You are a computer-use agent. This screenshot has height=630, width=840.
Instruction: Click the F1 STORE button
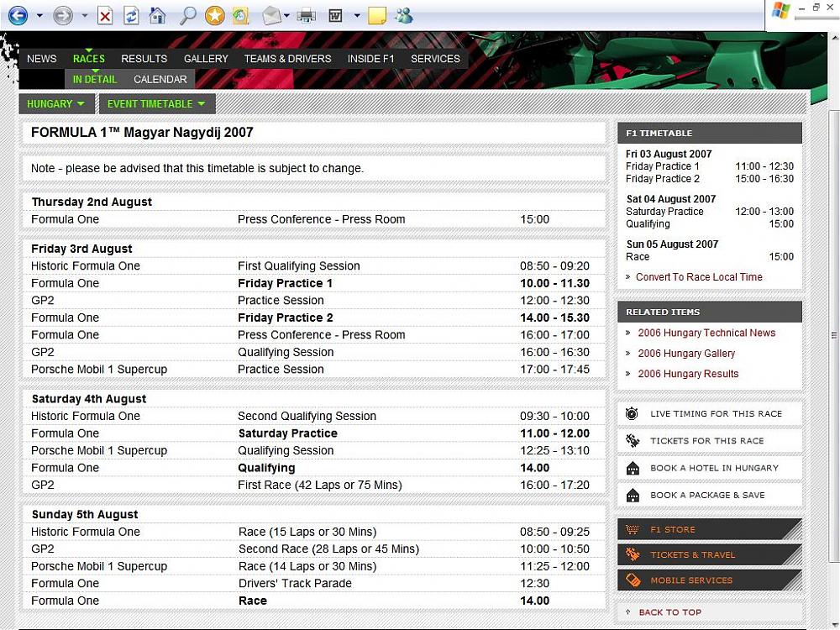click(672, 530)
